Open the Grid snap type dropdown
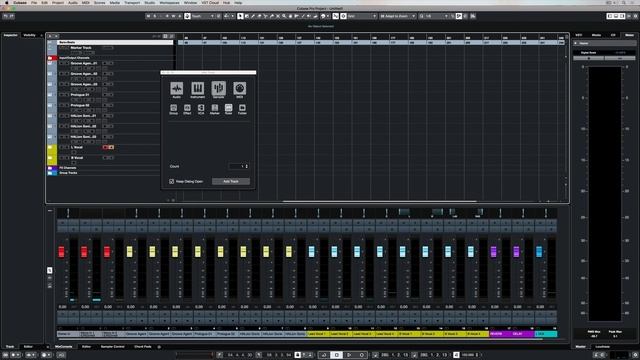This screenshot has height=360, width=640. click(361, 16)
